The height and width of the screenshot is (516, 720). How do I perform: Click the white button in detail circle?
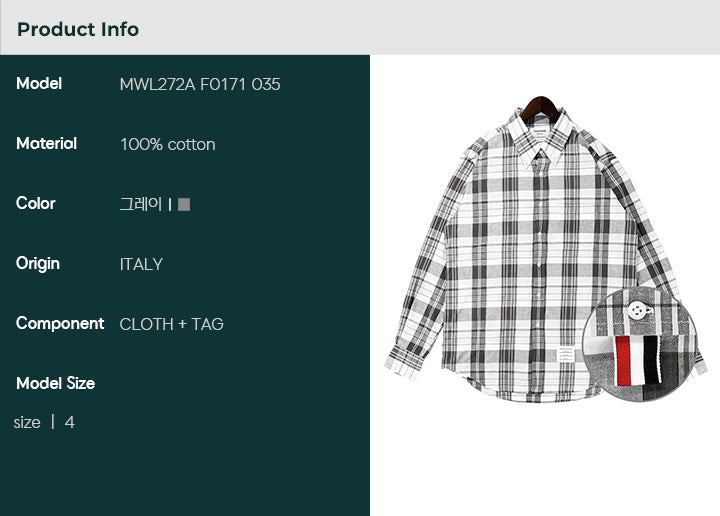tap(637, 310)
